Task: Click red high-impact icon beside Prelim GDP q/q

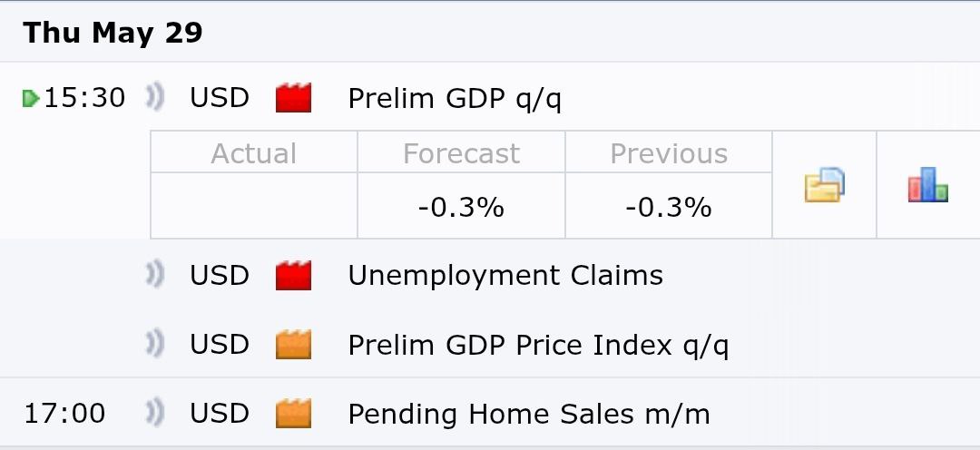Action: 293,98
